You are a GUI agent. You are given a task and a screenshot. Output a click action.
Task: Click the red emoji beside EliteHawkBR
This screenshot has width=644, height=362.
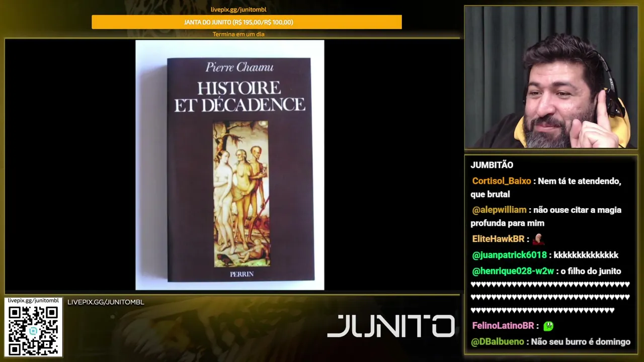tap(538, 239)
